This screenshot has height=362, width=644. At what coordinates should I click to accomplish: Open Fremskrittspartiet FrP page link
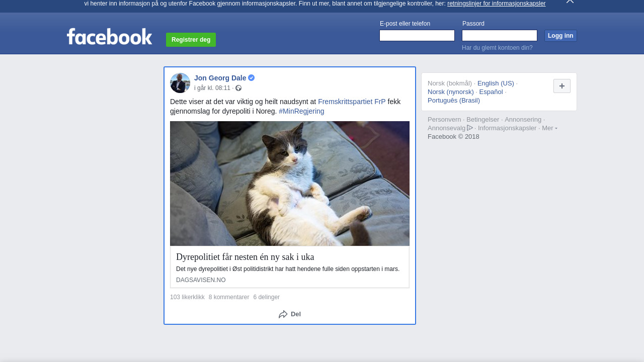(352, 102)
